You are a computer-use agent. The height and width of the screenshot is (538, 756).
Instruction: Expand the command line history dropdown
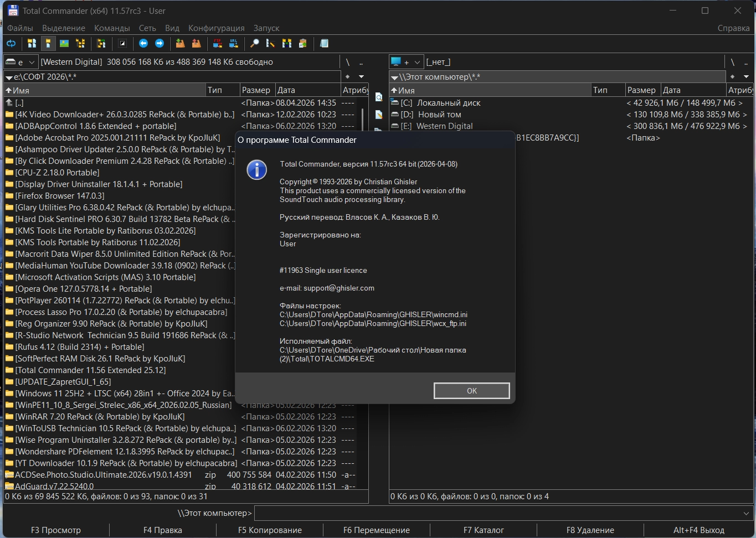click(745, 513)
